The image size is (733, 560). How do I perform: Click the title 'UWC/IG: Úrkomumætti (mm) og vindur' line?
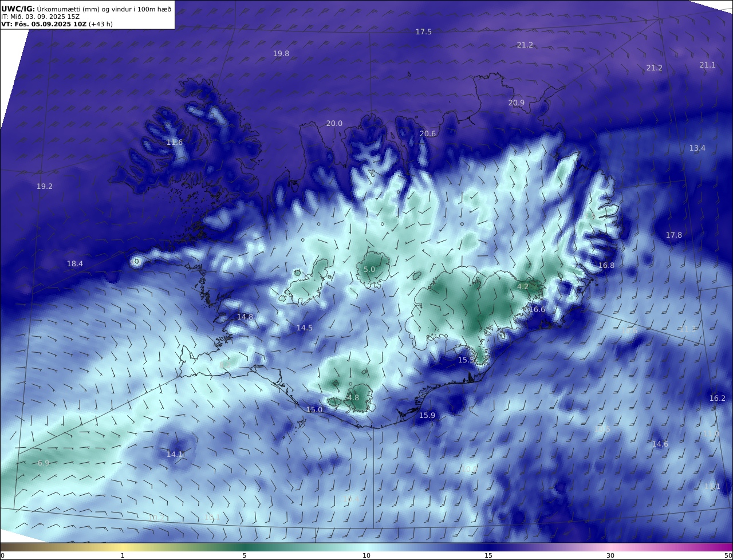[x=86, y=9]
